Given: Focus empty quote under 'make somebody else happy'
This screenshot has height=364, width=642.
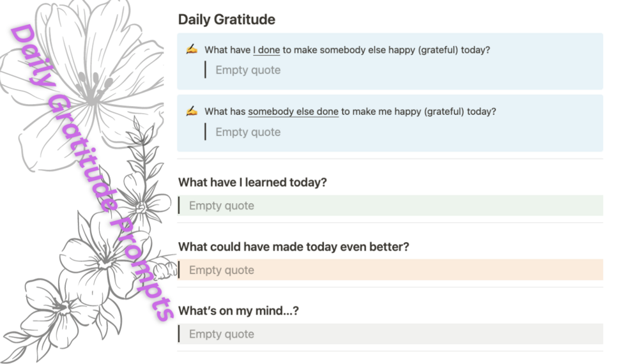Looking at the screenshot, I should tap(248, 70).
